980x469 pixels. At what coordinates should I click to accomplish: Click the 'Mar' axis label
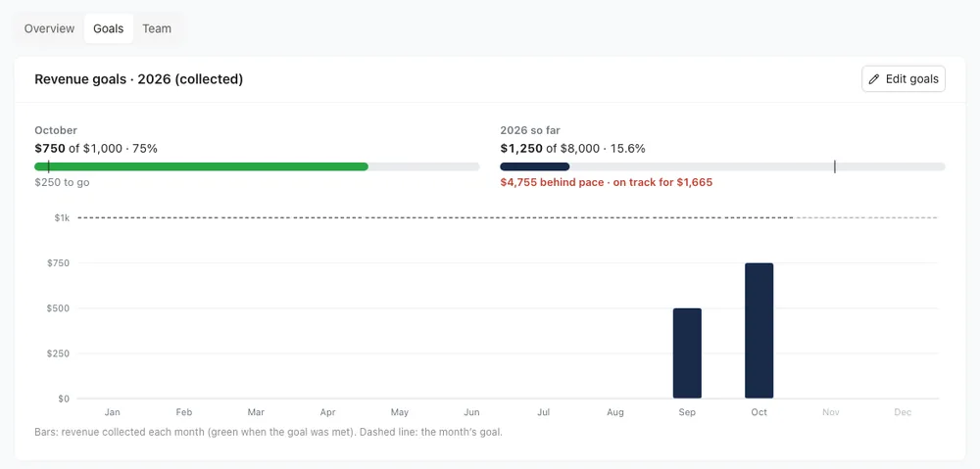(x=256, y=412)
